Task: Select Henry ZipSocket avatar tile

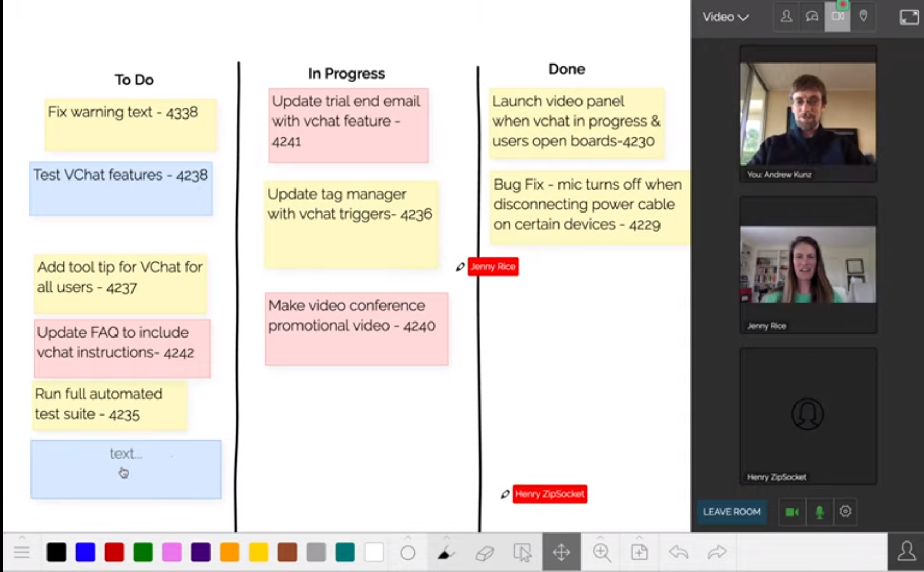Action: click(807, 416)
